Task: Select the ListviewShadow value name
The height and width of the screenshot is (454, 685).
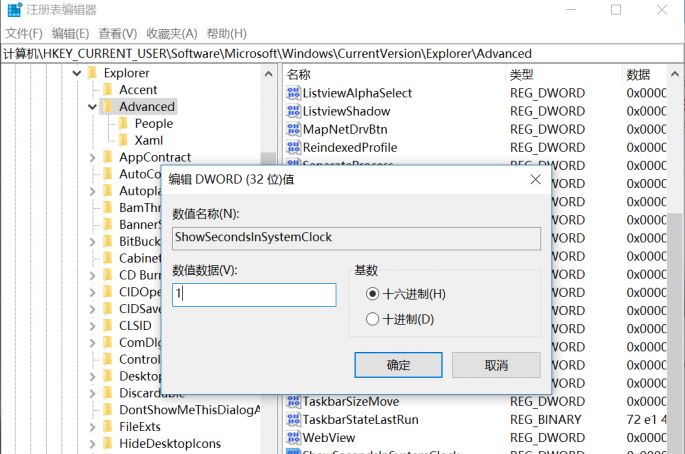Action: tap(346, 111)
